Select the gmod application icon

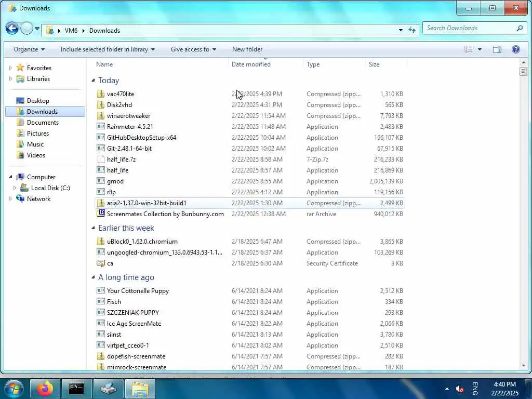click(100, 181)
